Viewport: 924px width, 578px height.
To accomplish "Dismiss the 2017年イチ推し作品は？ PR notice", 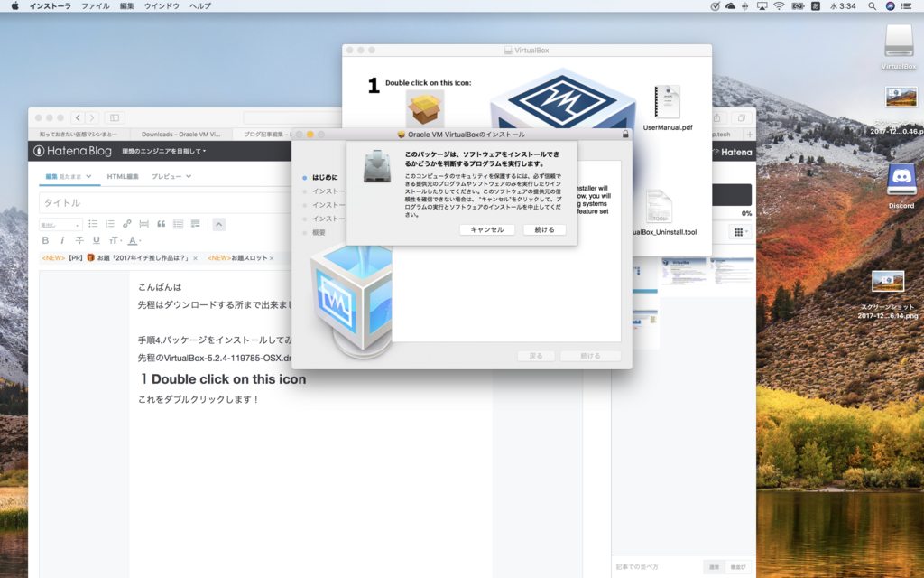I will point(195,258).
